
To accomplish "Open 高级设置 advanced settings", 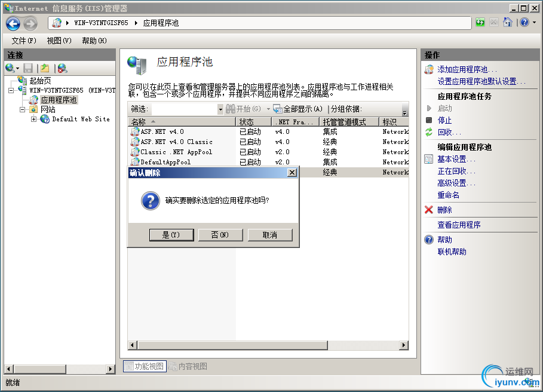I will [x=456, y=183].
